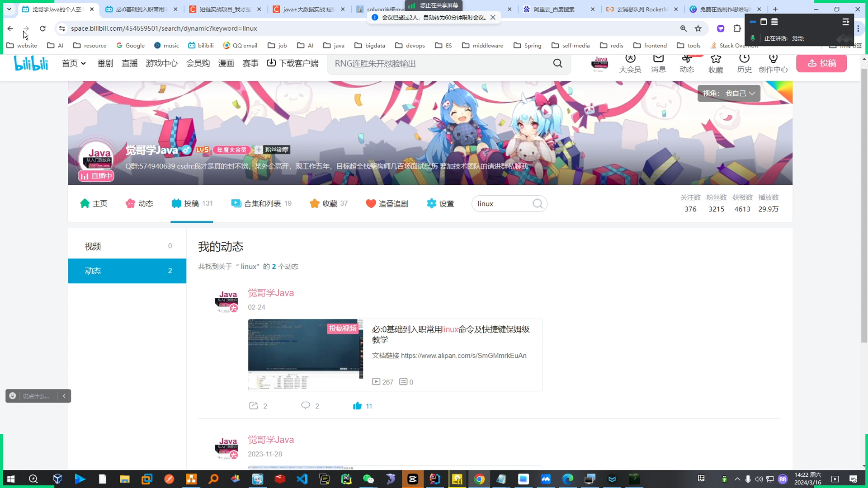
Task: Click 番剧 in top navigation
Action: click(x=105, y=63)
